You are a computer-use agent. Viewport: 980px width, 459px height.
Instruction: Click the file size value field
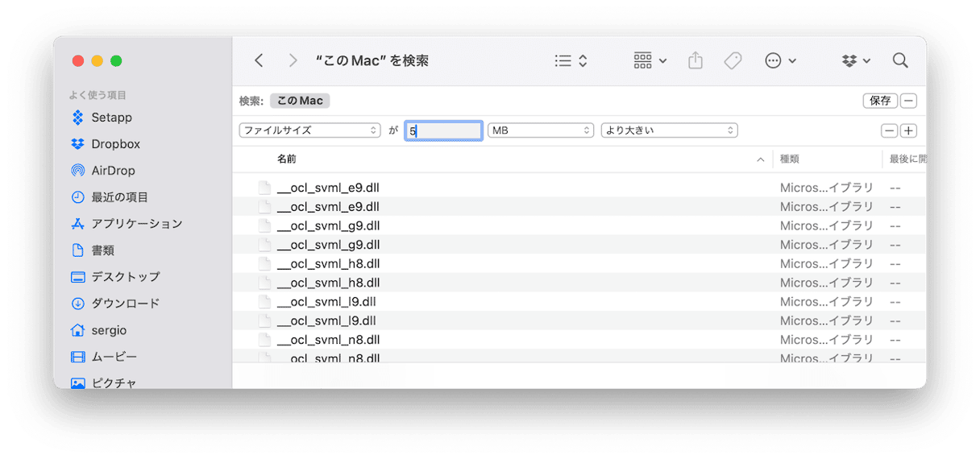tap(443, 130)
